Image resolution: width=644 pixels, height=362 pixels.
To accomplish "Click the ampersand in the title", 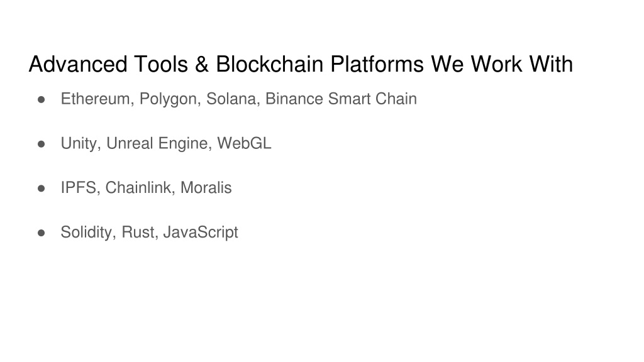I will pyautogui.click(x=202, y=65).
